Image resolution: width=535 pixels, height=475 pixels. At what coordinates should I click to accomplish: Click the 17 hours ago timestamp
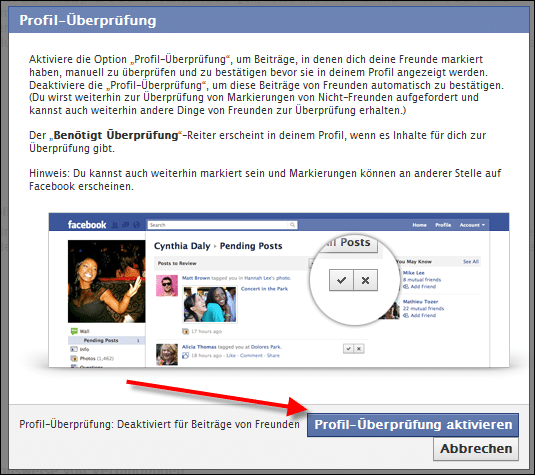[x=206, y=331]
